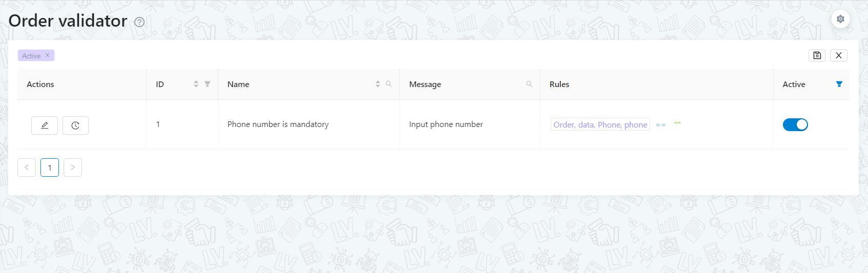The width and height of the screenshot is (868, 273).
Task: Edit the Phone number is mandatory rule
Action: click(45, 125)
